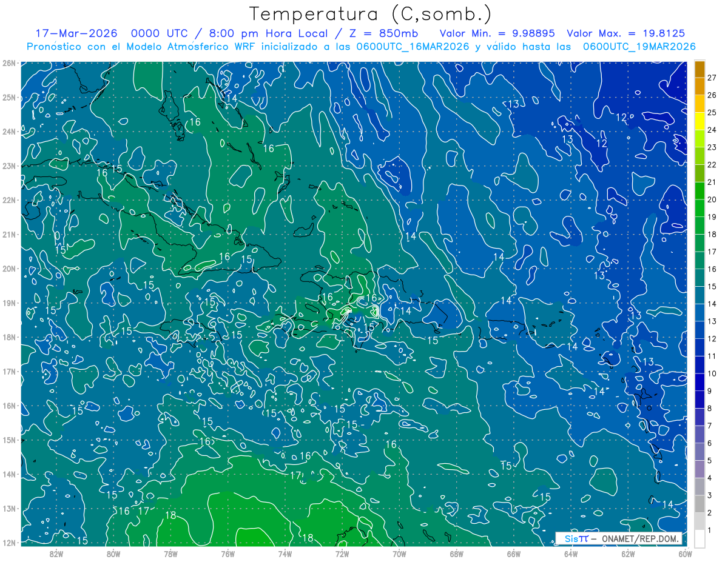The height and width of the screenshot is (562, 728).
Task: Select the green swatch between 19 and 20
Action: [x=699, y=208]
